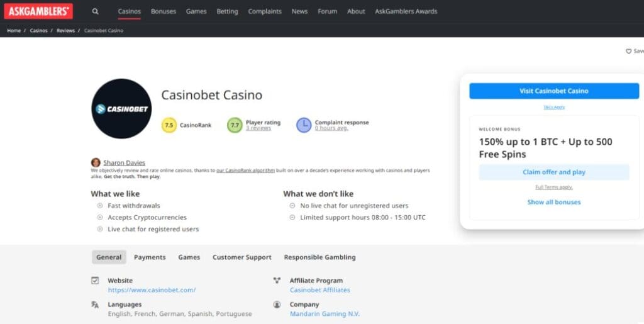Open the Complaints menu item
Image resolution: width=644 pixels, height=324 pixels.
click(265, 11)
